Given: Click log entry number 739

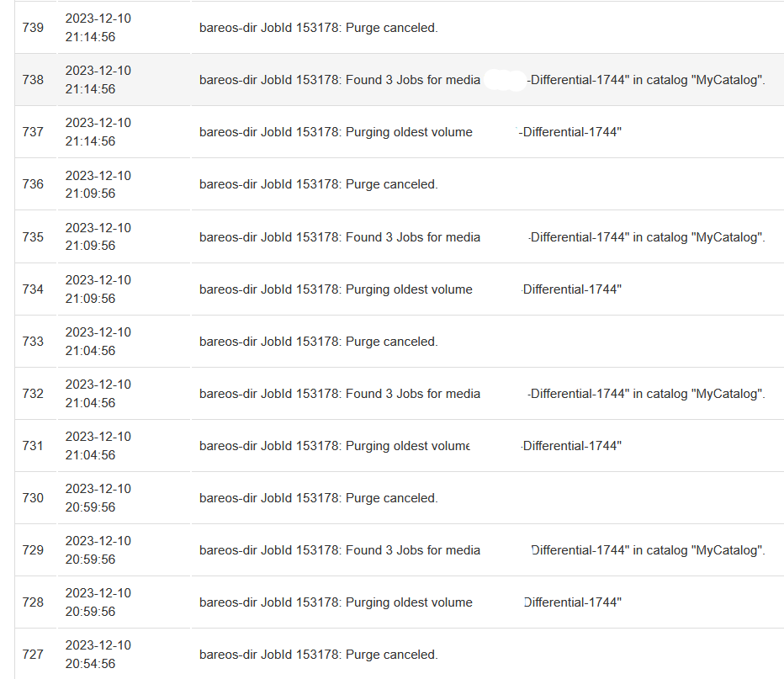Looking at the screenshot, I should click(x=33, y=28).
